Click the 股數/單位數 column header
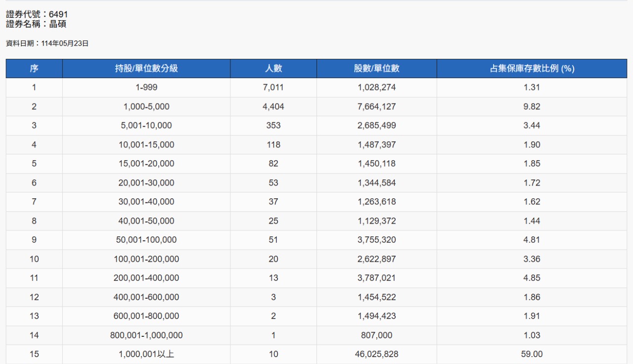Screen dimensions: 633x364 (x=376, y=69)
